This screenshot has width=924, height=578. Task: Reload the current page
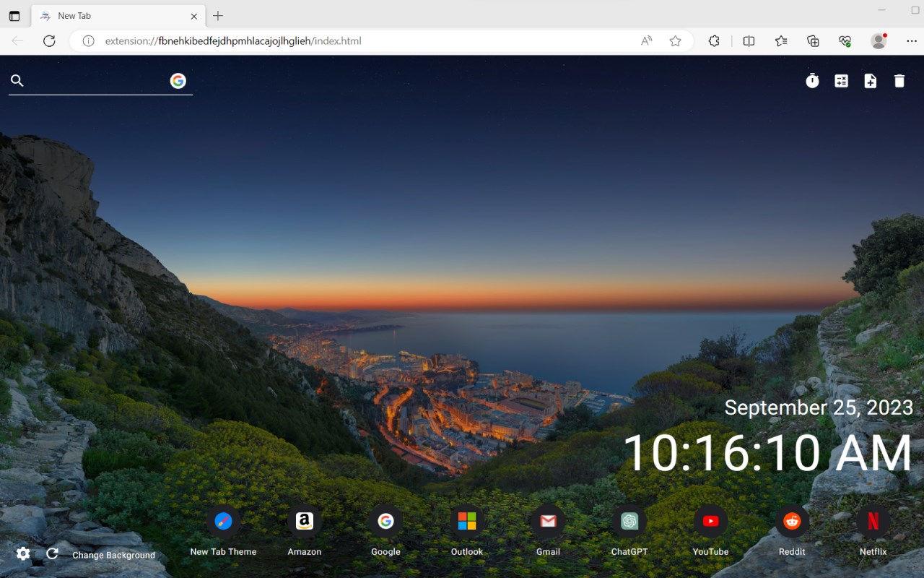(x=49, y=41)
